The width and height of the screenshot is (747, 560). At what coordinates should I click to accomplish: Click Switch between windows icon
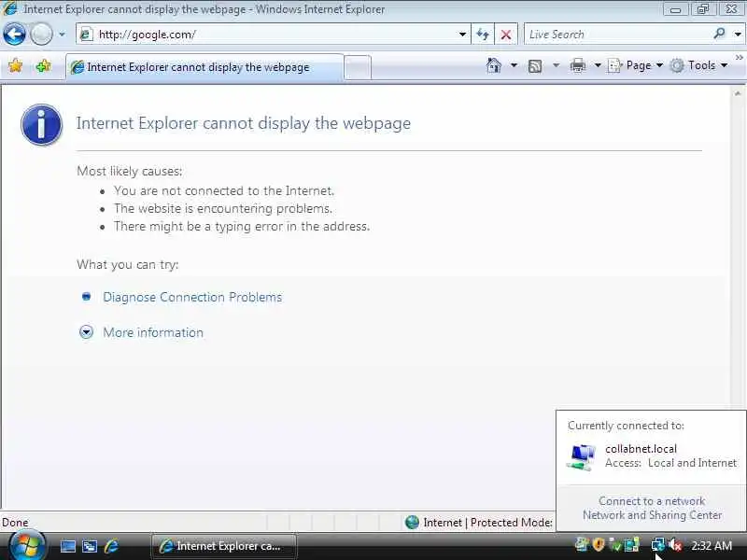tap(89, 546)
